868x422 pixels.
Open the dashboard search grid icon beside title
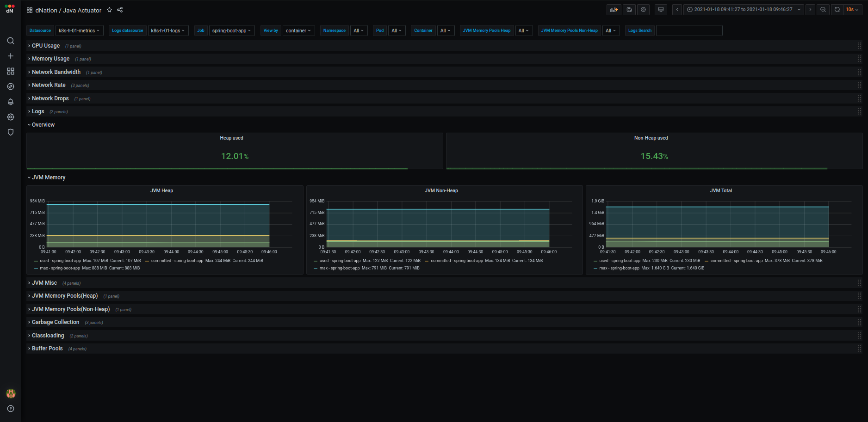click(30, 10)
